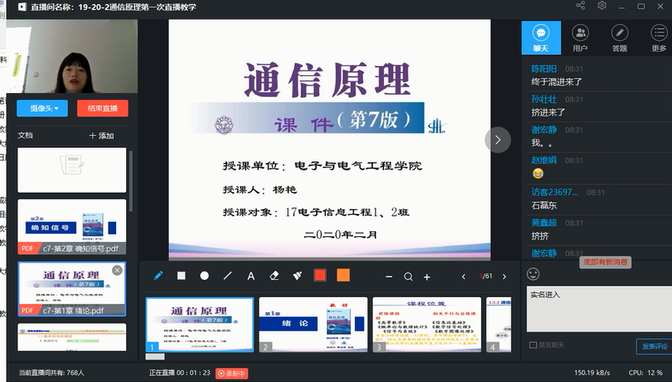
Task: Select the text annotation tool
Action: click(251, 276)
